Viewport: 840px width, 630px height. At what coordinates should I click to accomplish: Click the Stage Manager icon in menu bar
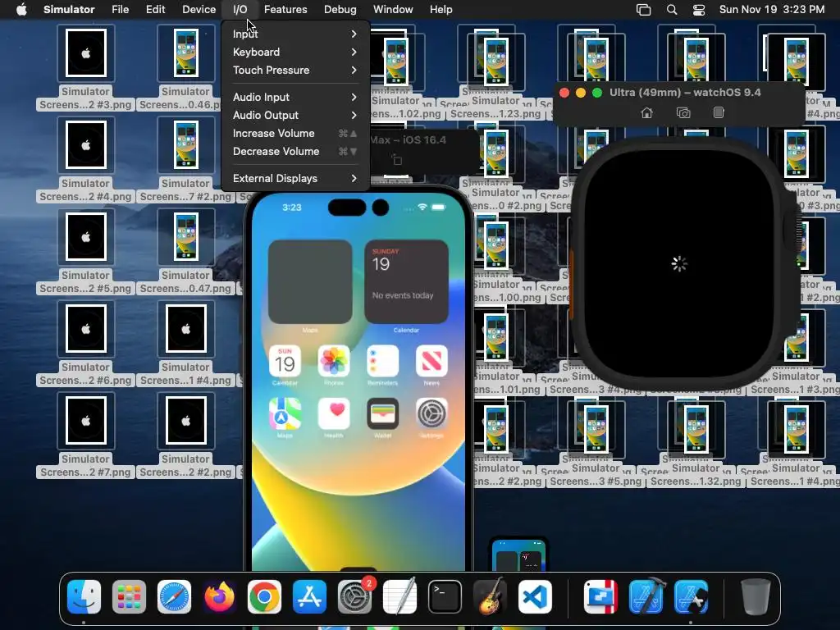pyautogui.click(x=643, y=10)
